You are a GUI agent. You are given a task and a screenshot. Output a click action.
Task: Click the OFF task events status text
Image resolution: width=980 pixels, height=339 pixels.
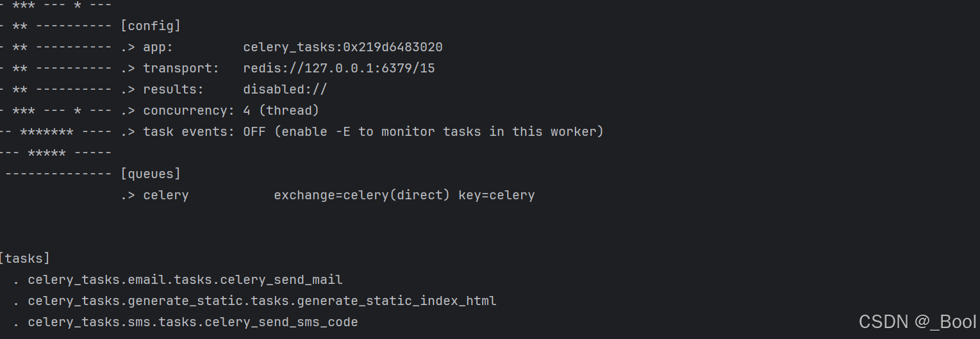click(x=254, y=132)
